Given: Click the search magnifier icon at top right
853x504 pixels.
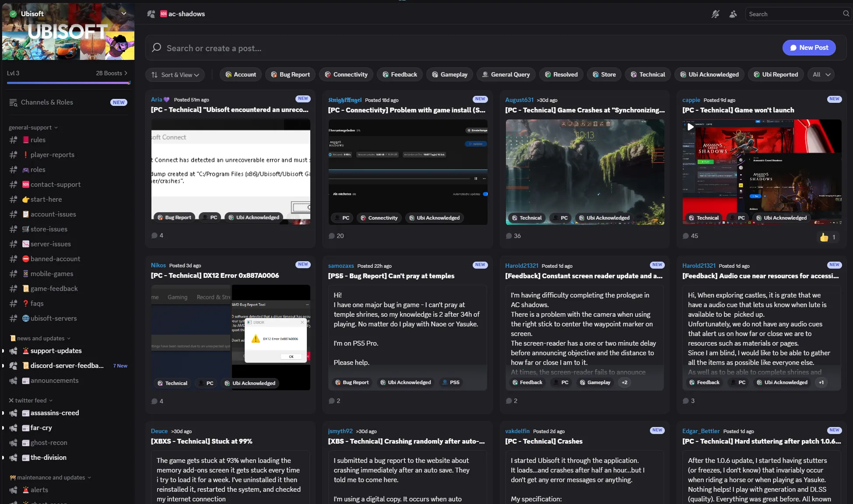Looking at the screenshot, I should pyautogui.click(x=846, y=14).
